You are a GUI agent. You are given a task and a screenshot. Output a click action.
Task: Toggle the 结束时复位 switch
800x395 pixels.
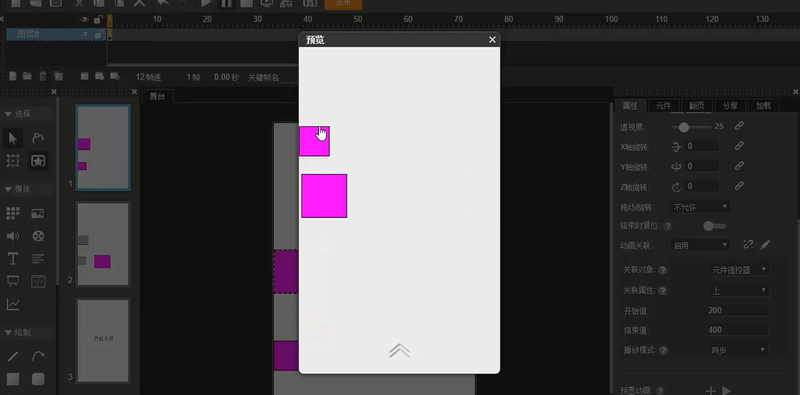click(714, 226)
